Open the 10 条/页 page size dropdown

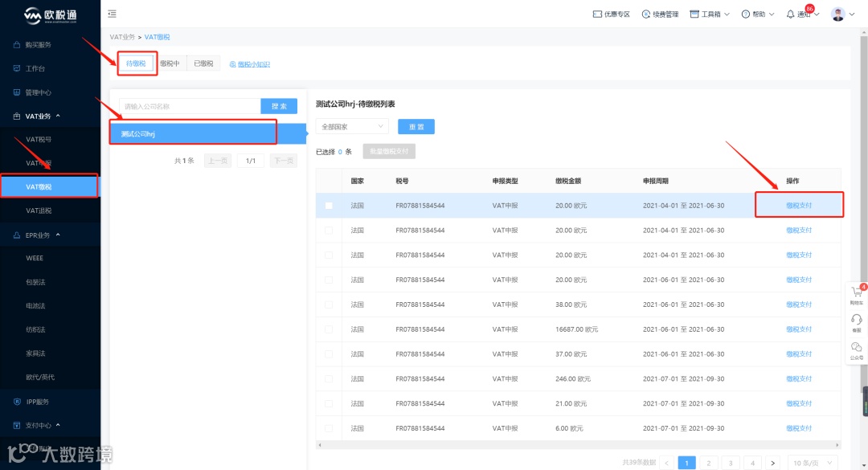[812, 464]
